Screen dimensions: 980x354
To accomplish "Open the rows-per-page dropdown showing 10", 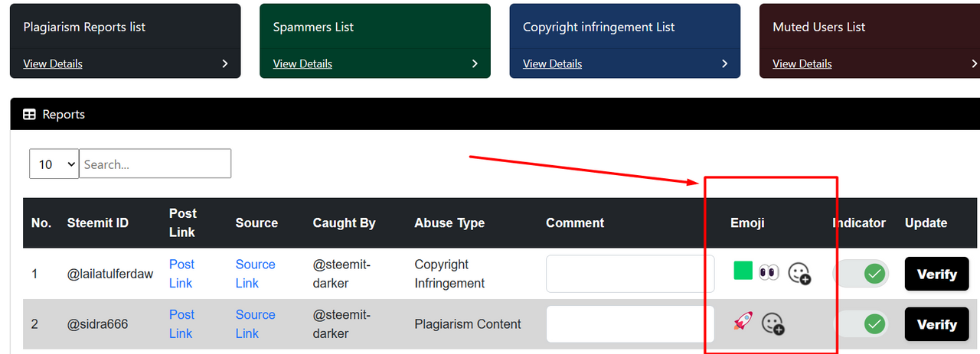I will pyautogui.click(x=54, y=164).
